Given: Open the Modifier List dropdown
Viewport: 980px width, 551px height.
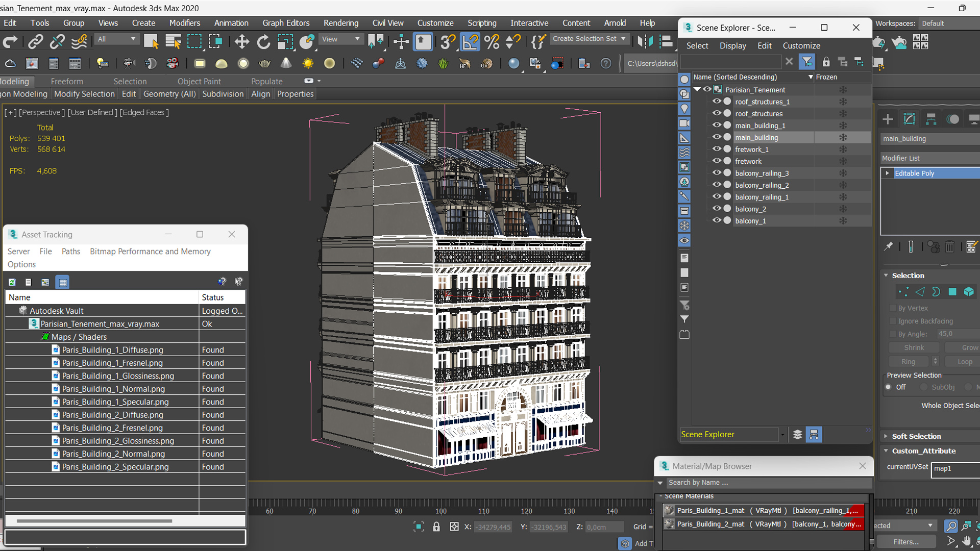Looking at the screenshot, I should click(930, 158).
